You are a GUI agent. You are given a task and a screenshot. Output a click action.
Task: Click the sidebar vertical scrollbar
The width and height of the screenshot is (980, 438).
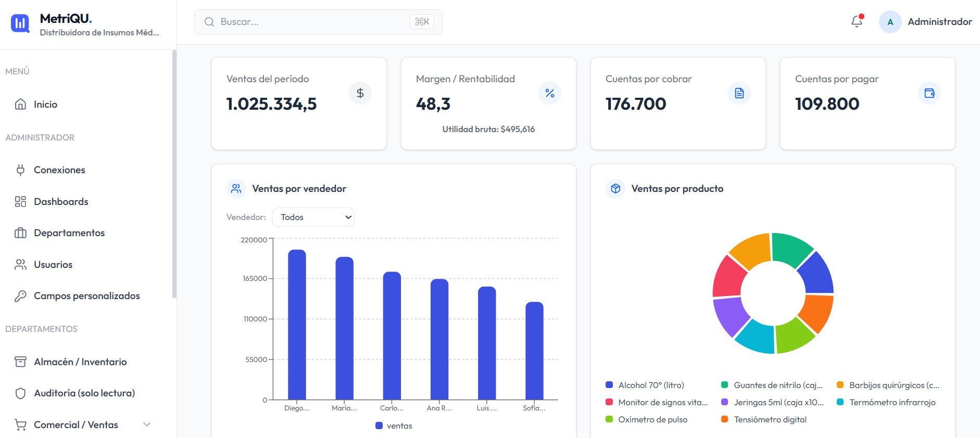[x=174, y=174]
